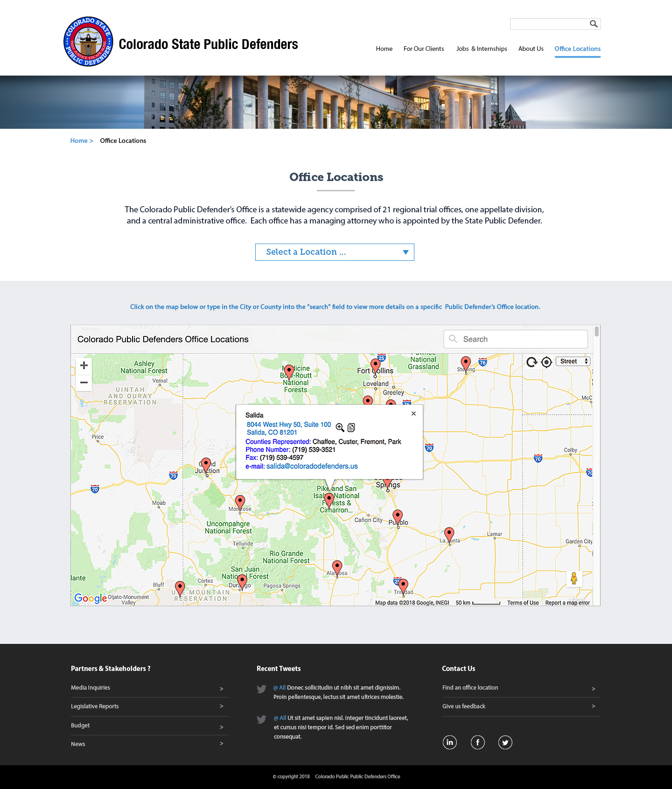
Task: Open Jobs & Internships menu item
Action: (482, 49)
